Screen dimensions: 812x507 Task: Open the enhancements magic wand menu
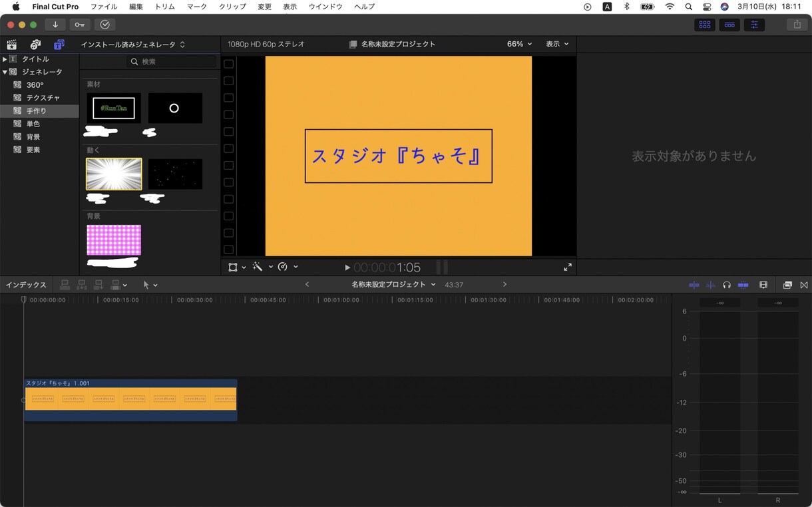[x=258, y=267]
